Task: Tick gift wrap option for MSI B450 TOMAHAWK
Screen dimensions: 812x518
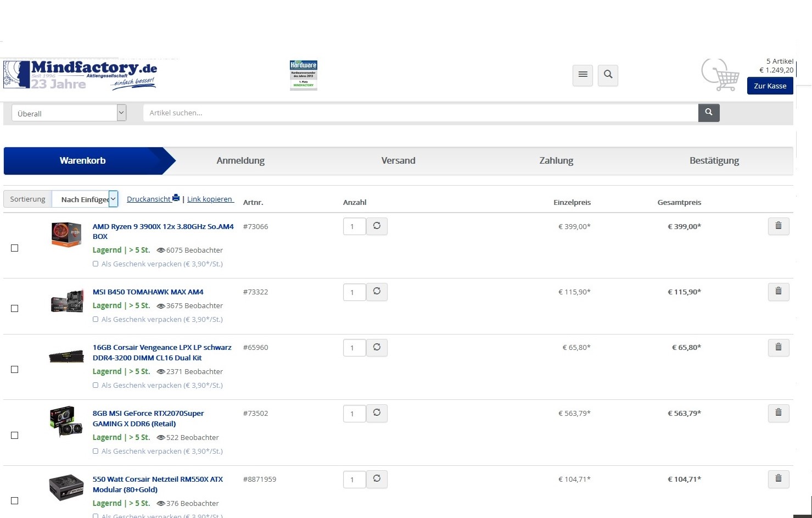Action: click(x=96, y=319)
